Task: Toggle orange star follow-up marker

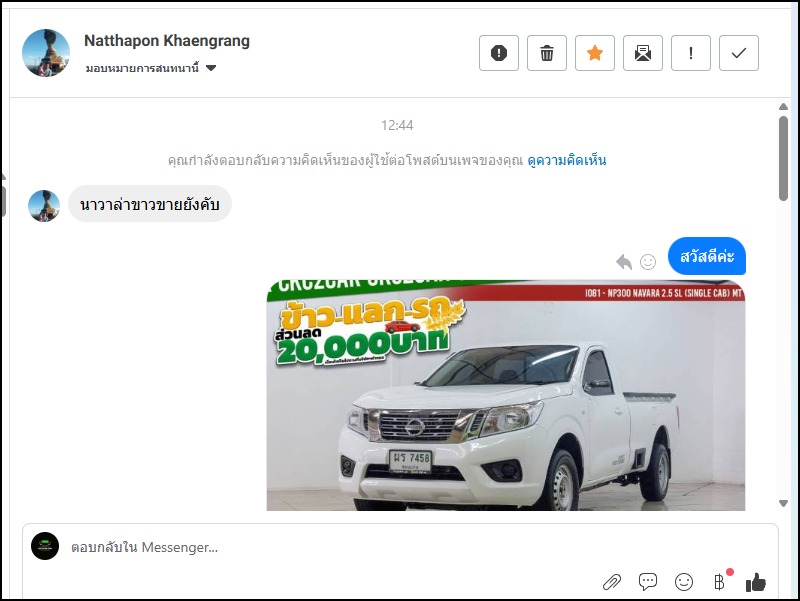Action: tap(594, 53)
